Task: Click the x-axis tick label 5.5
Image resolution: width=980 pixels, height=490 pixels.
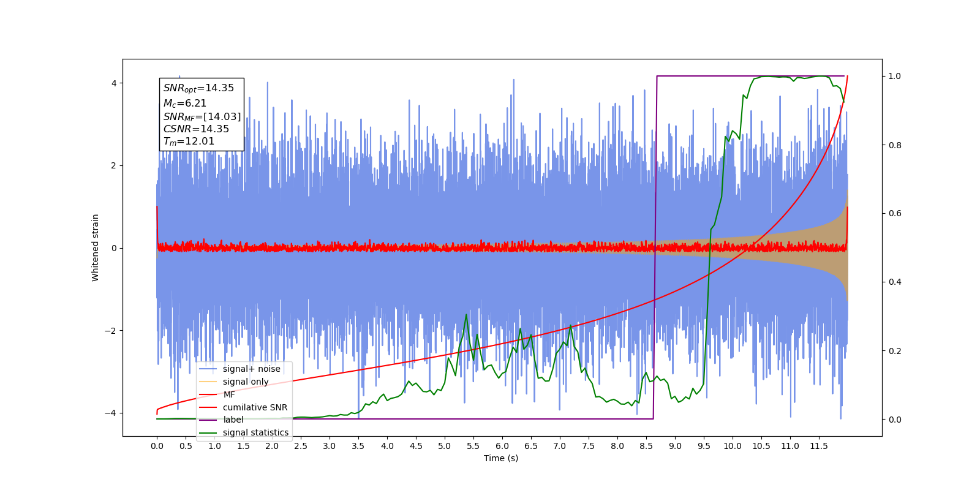Action: pyautogui.click(x=473, y=446)
